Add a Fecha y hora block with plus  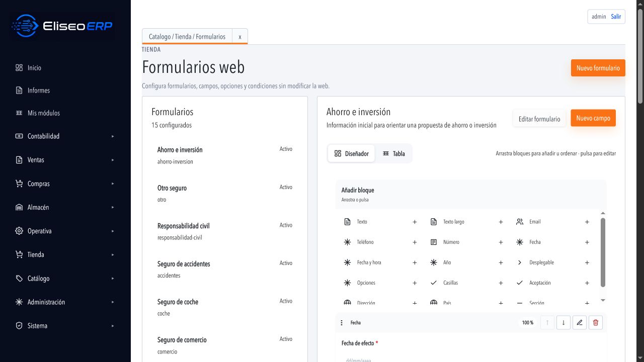415,262
